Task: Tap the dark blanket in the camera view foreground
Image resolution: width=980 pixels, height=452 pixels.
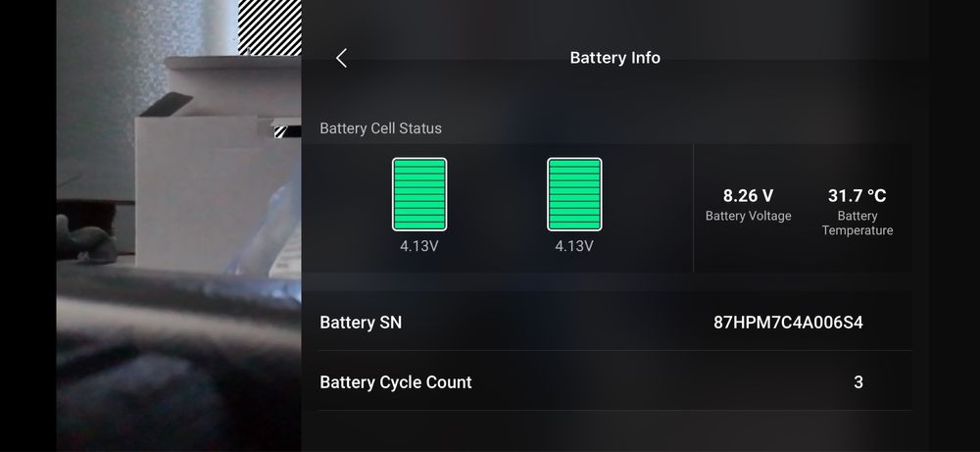Action: point(178,363)
